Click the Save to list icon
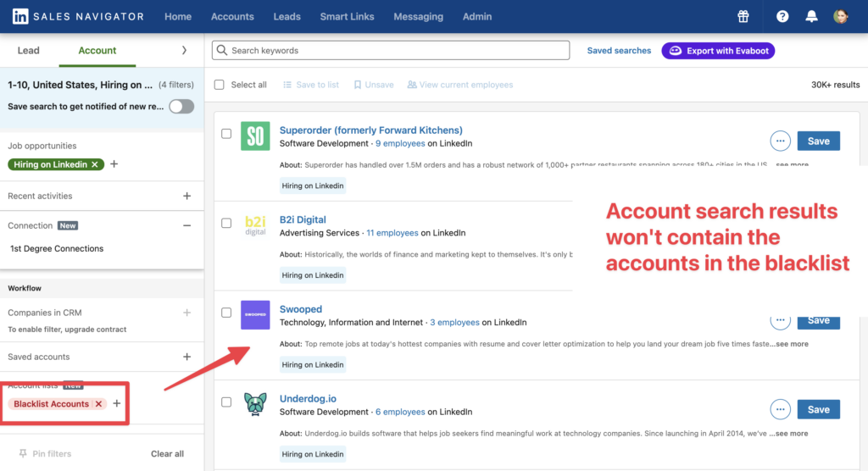The height and width of the screenshot is (471, 868). [x=287, y=85]
